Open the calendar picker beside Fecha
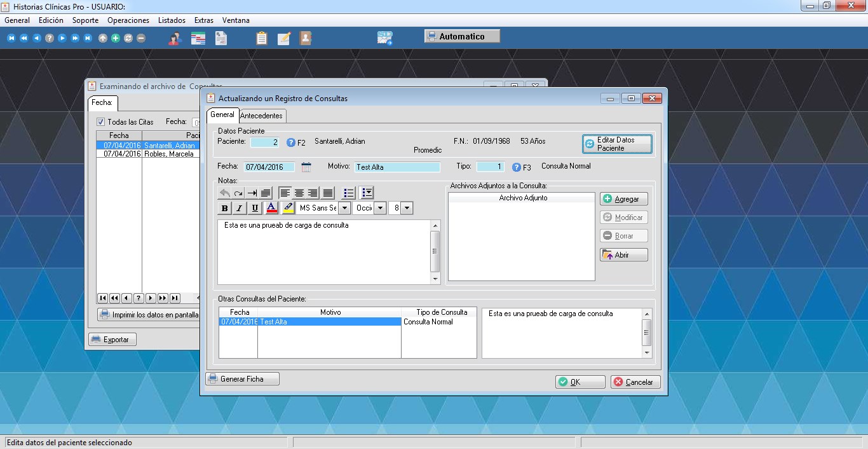The width and height of the screenshot is (868, 449). [306, 167]
